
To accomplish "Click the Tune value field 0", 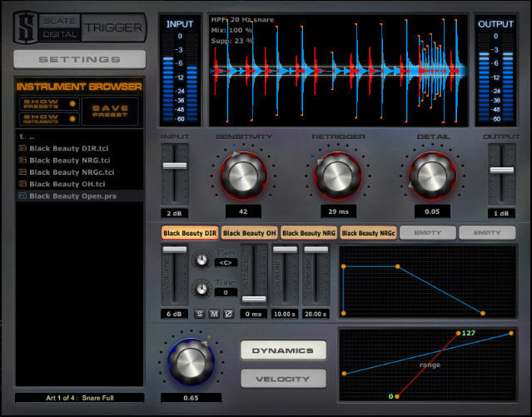I will click(226, 292).
